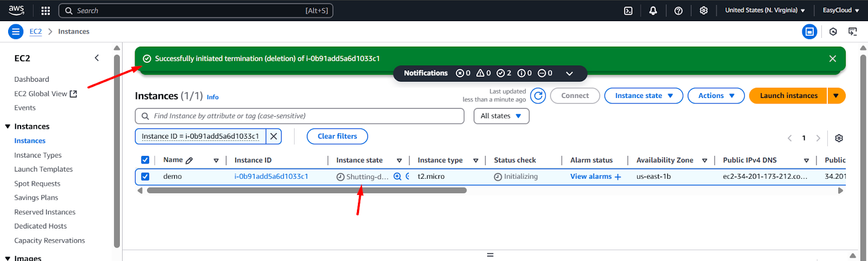Open the services grid menu
The image size is (868, 261).
[x=46, y=10]
